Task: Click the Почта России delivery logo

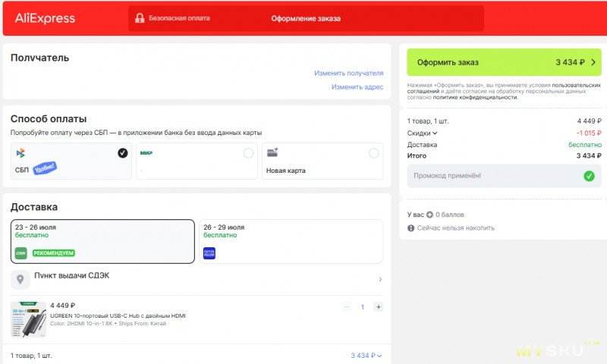Action: click(x=209, y=253)
